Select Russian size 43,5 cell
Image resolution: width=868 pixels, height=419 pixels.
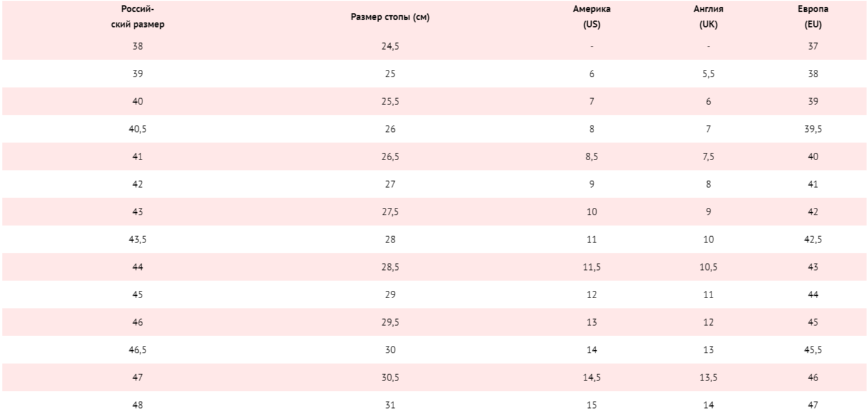(138, 239)
